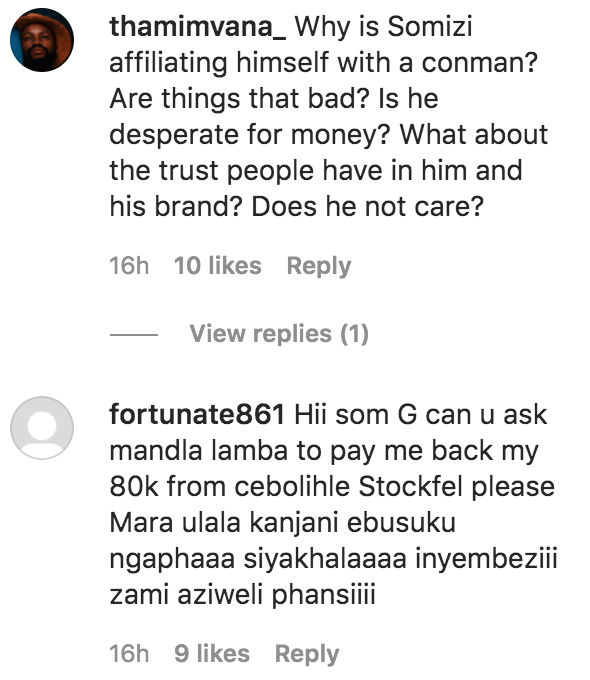
Task: Click the text 'his brand? Does he not care?'
Action: pos(296,206)
